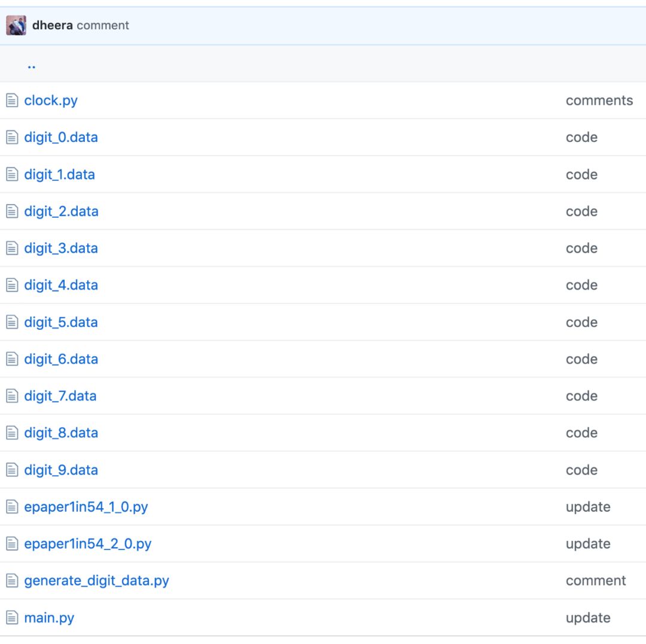The image size is (646, 644).
Task: Open clock.py file
Action: 51,101
